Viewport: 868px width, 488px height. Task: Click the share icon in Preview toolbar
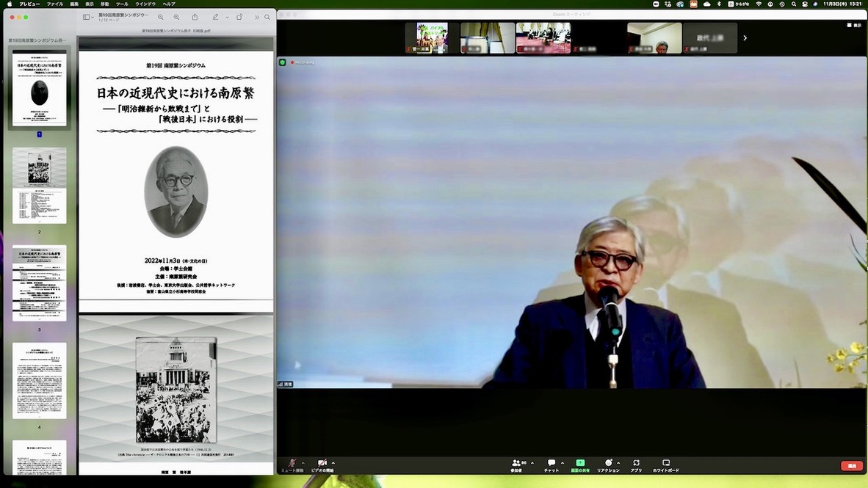[195, 17]
